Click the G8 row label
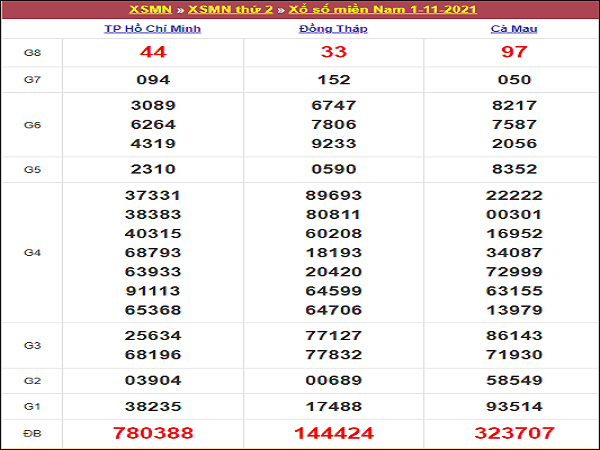Image resolution: width=600 pixels, height=450 pixels. point(31,53)
